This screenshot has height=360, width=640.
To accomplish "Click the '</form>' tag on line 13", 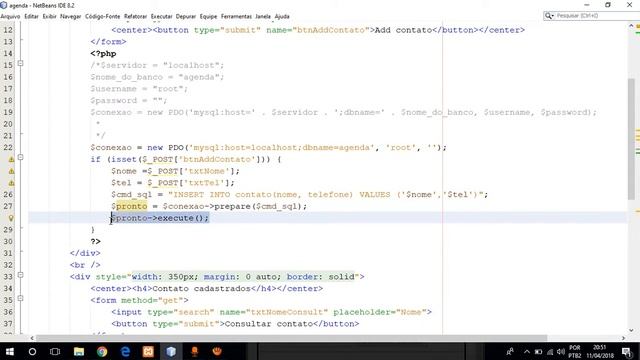I will click(108, 42).
